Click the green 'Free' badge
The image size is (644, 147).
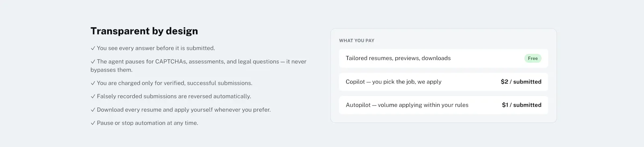[533, 58]
